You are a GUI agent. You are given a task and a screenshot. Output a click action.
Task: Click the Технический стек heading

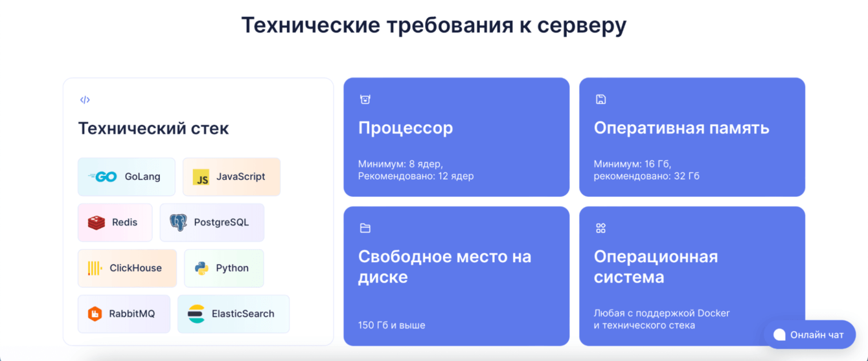click(x=154, y=128)
